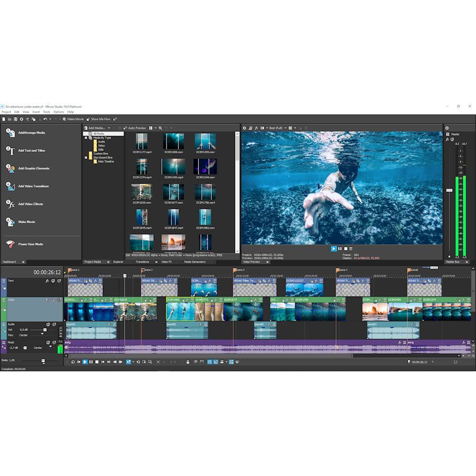Switch to the Explorer tab
This screenshot has height=476, width=476.
coord(118,262)
